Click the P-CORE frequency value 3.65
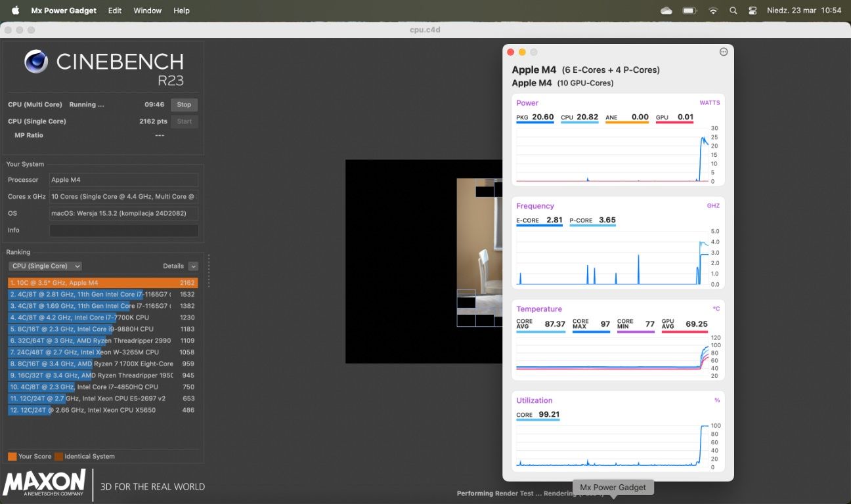 point(607,220)
